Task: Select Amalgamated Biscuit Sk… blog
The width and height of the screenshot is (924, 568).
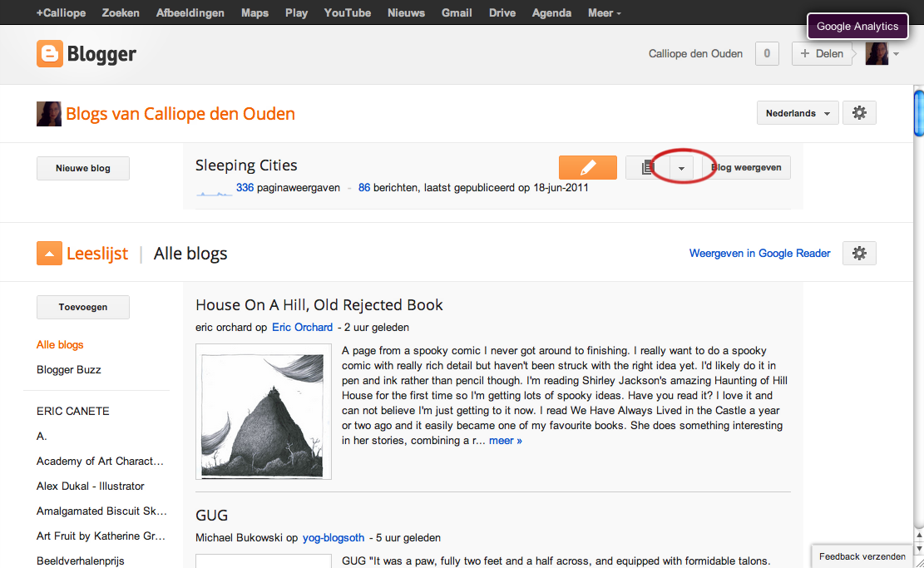Action: 102,511
